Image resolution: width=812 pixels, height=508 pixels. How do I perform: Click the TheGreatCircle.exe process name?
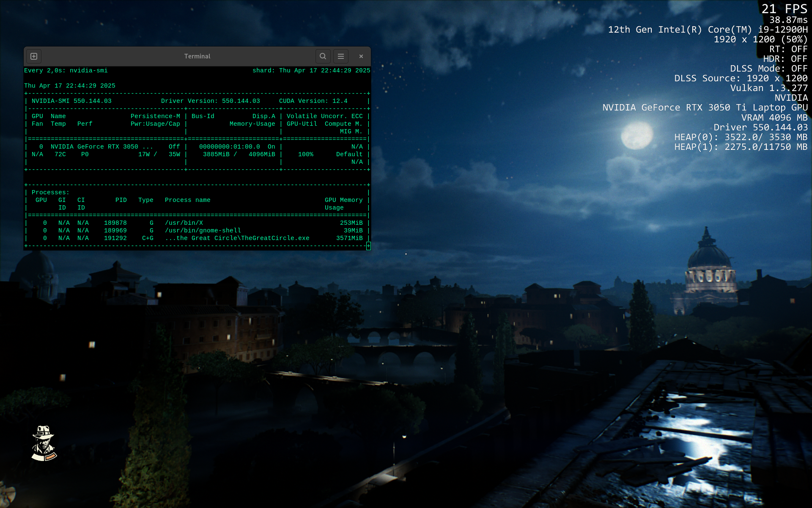pyautogui.click(x=237, y=238)
